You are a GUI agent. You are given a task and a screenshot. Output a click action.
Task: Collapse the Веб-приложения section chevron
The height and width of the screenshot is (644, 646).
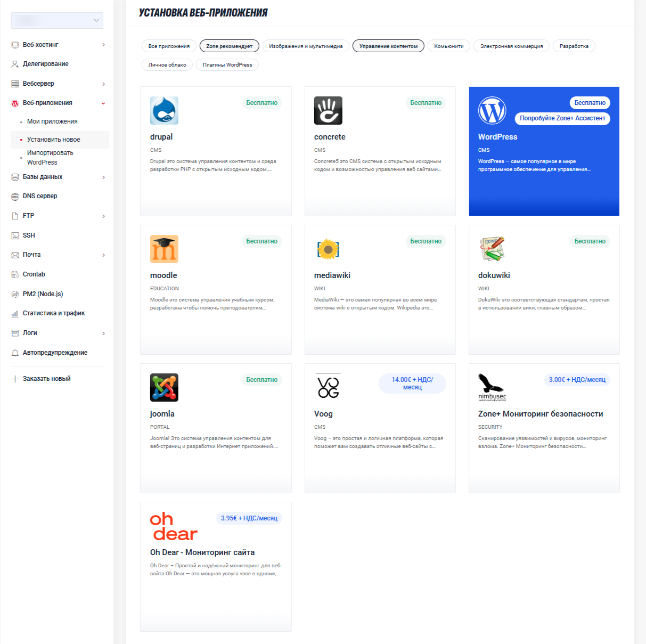tap(103, 103)
